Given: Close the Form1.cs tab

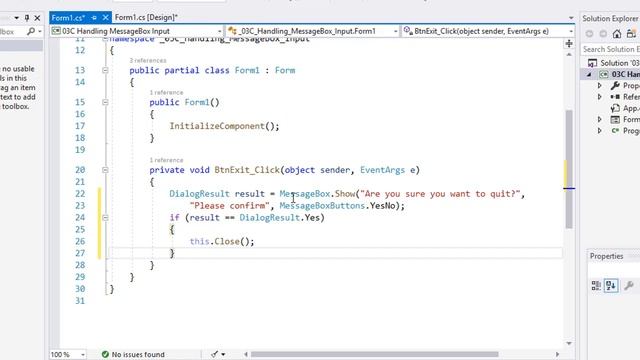Looking at the screenshot, I should tap(105, 18).
